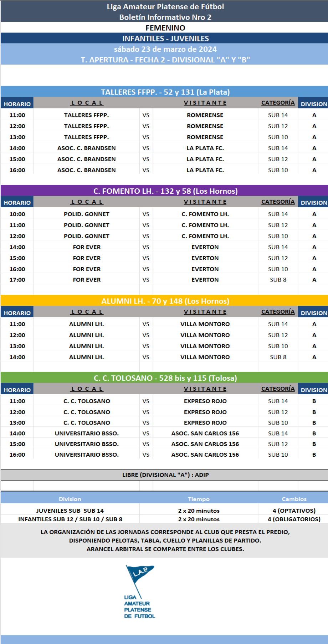The image size is (328, 644).
Task: Click the INFANTILES - JUVENILES banner
Action: coord(165,39)
